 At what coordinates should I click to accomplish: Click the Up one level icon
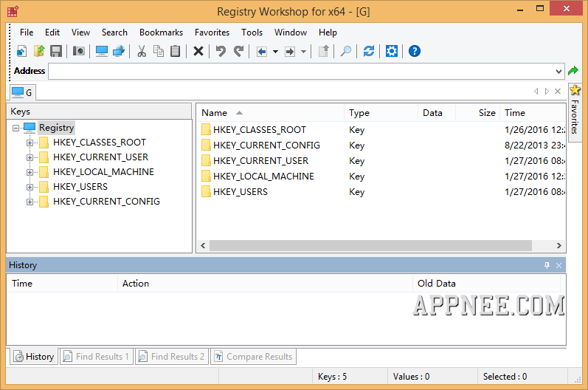tap(324, 51)
